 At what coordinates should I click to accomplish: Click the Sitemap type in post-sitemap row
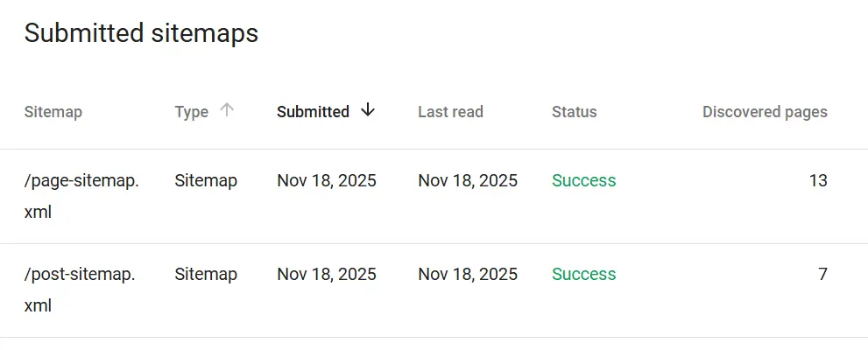pos(205,275)
